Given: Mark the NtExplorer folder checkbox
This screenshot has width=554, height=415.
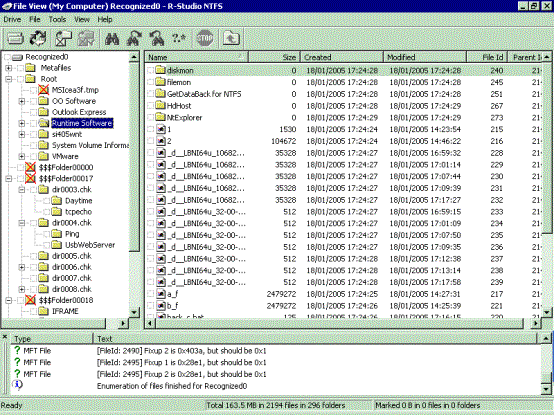Looking at the screenshot, I should 151,117.
